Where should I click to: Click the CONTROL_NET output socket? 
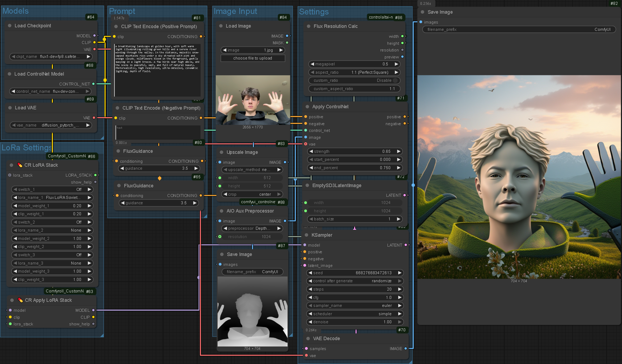point(94,84)
